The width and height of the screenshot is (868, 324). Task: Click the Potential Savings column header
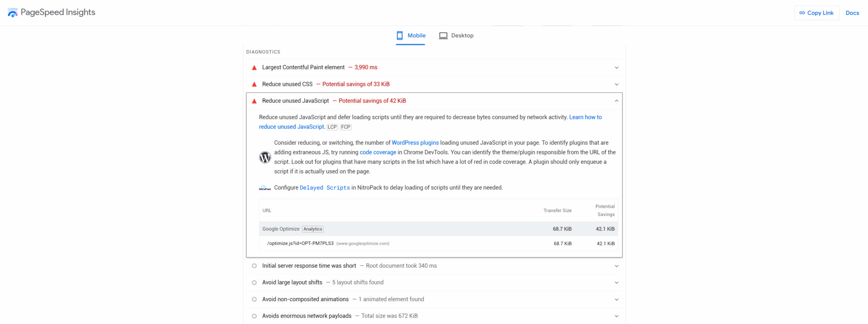pyautogui.click(x=605, y=210)
